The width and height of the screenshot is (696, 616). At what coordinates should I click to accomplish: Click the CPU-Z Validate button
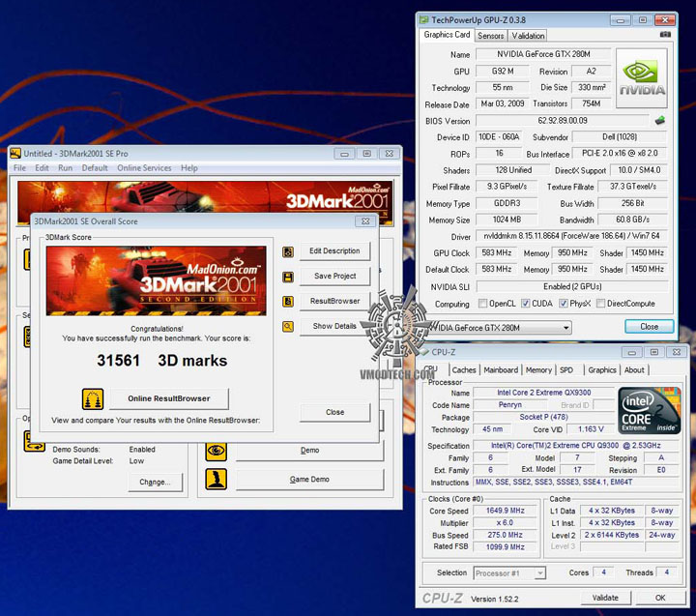point(605,598)
